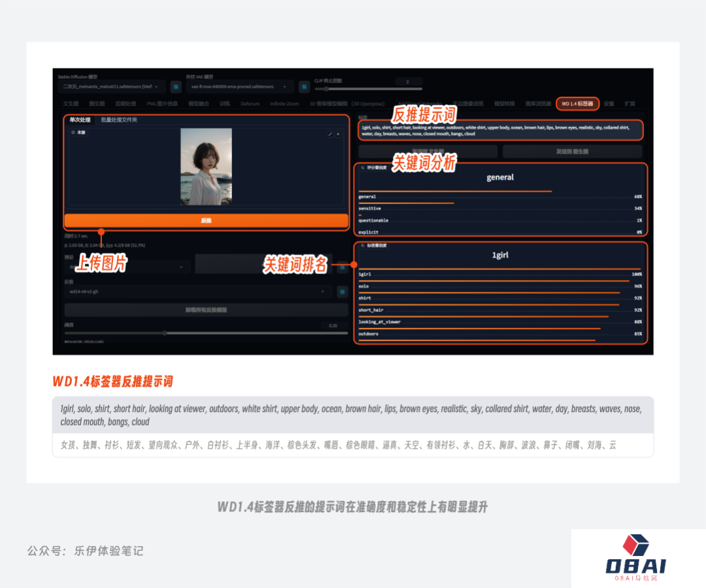Open the 训练 tab
Image resolution: width=706 pixels, height=588 pixels.
click(x=225, y=103)
